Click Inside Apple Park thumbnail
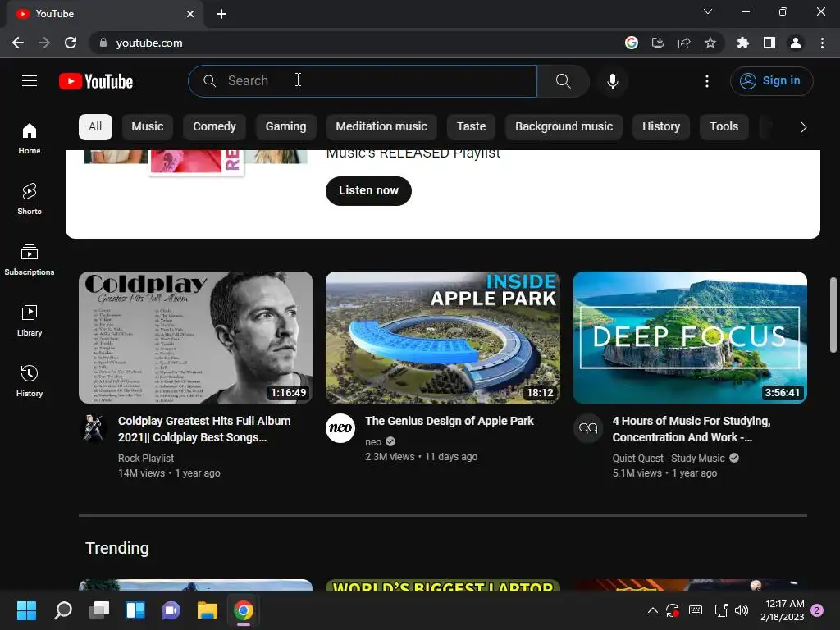Screen dimensions: 840x630 point(442,337)
